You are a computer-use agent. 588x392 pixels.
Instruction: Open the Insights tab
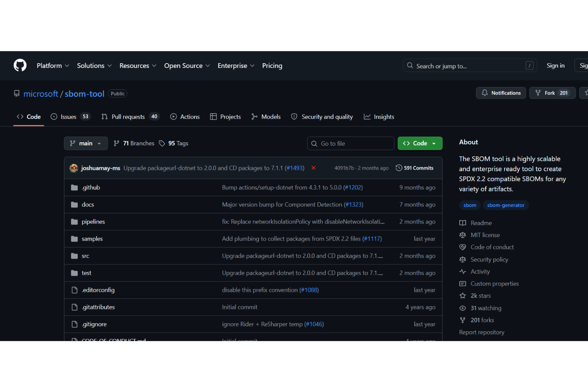click(x=379, y=117)
